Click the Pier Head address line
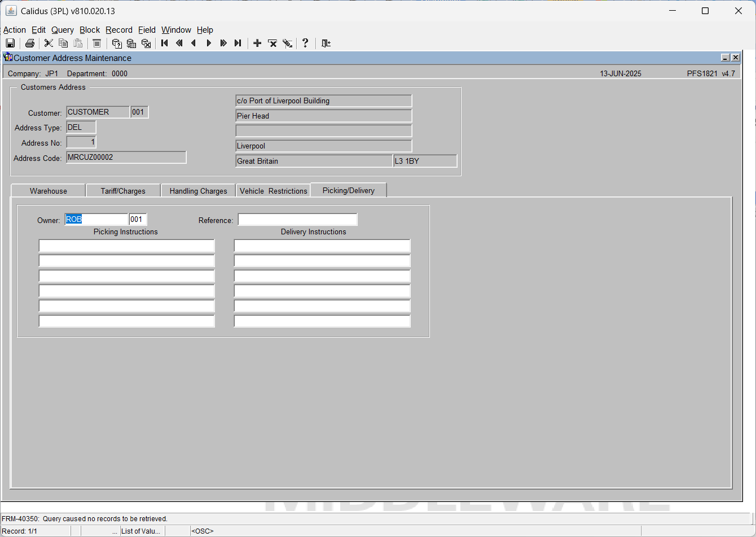The image size is (756, 537). click(324, 116)
